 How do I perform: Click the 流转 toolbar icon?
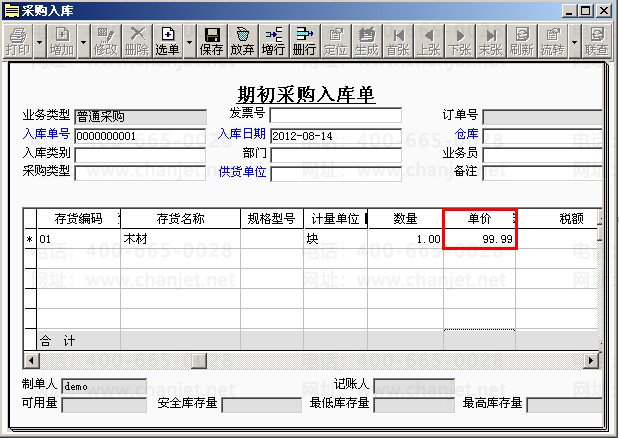553,41
